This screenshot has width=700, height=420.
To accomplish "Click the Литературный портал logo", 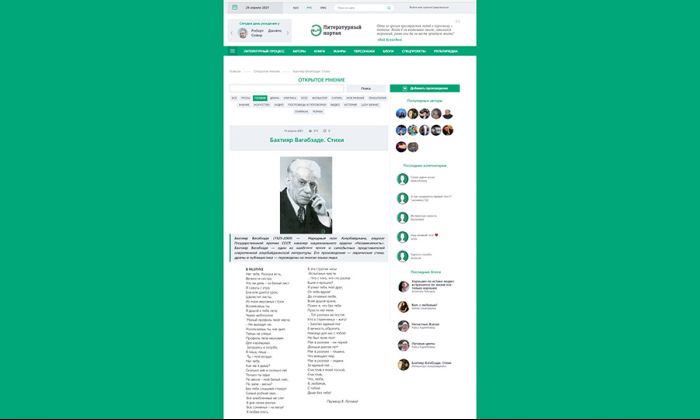I will tap(336, 30).
